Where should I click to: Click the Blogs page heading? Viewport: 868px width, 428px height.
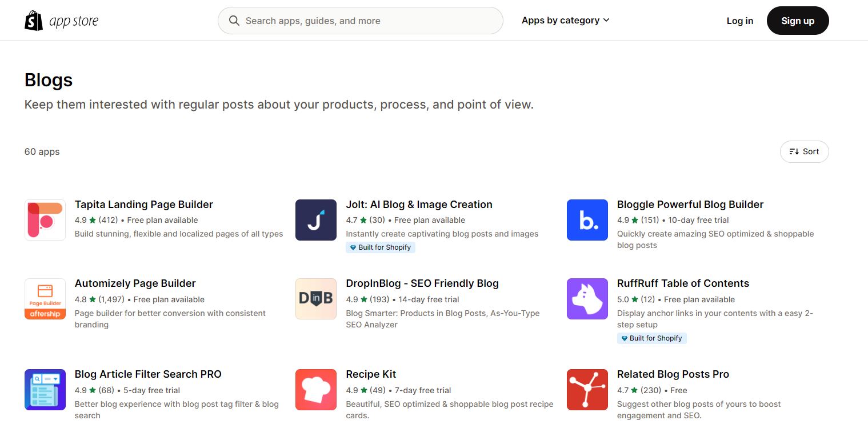point(49,80)
